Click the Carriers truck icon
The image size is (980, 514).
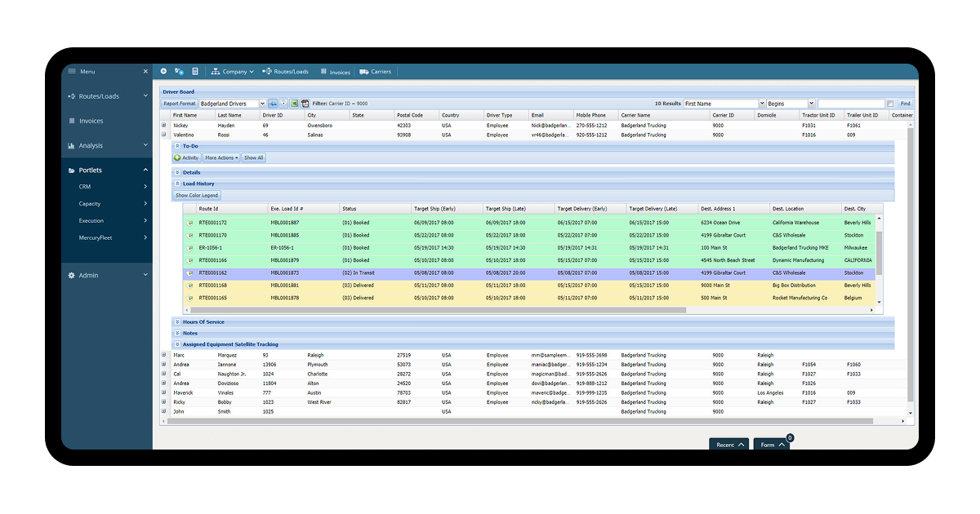(x=363, y=72)
